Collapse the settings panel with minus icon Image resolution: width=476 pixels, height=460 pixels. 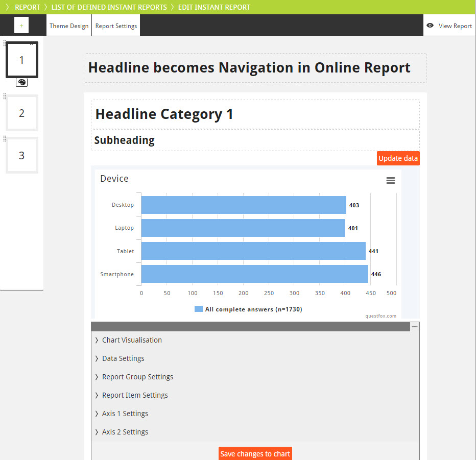click(415, 326)
